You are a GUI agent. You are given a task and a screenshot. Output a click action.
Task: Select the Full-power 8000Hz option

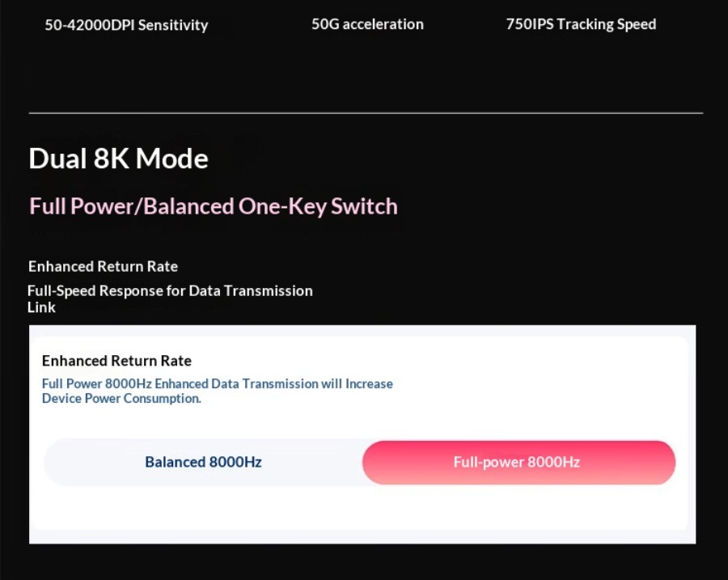[x=518, y=463]
